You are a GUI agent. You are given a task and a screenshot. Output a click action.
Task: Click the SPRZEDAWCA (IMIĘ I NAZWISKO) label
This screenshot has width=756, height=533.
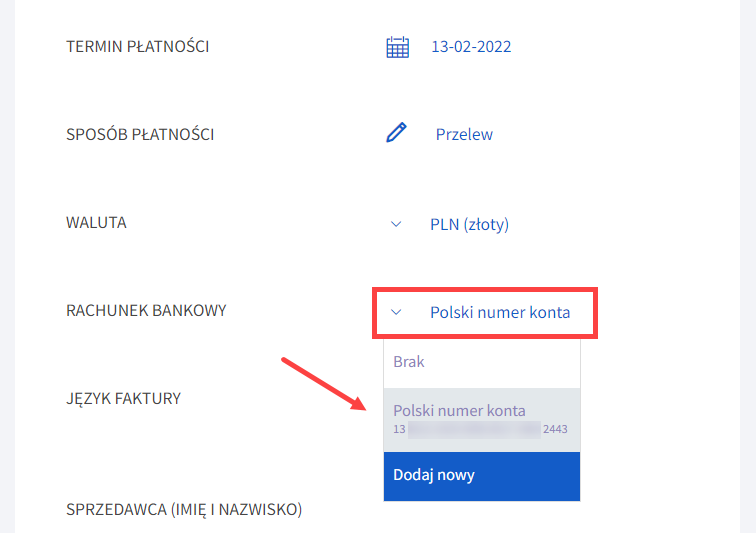tap(184, 509)
